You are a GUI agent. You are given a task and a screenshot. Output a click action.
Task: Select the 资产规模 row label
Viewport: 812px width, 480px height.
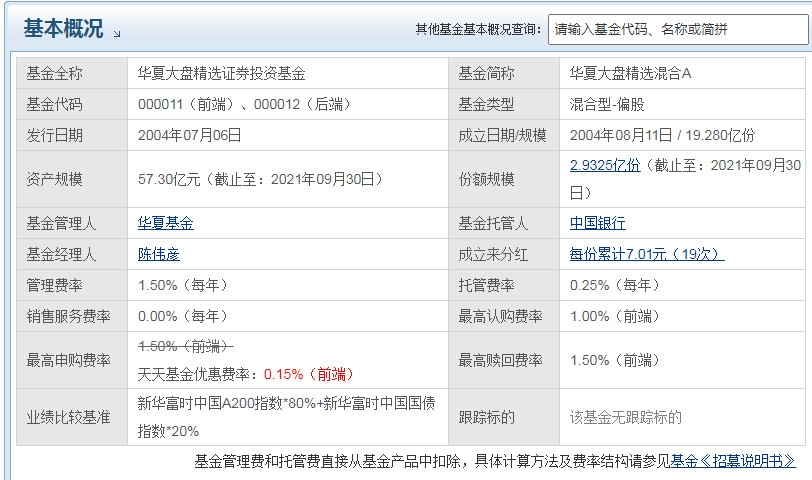point(54,179)
